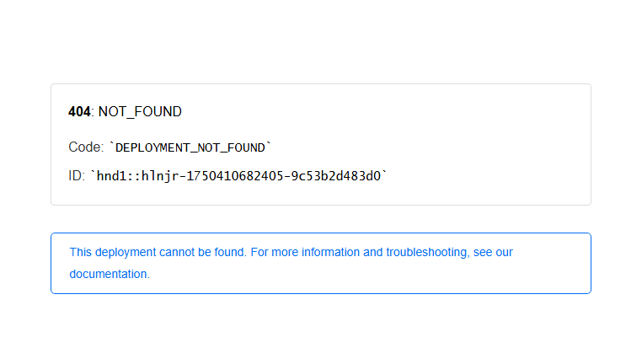Viewport: 642px width, 364px height.
Task: Click the 'see our' text before documentation
Action: tap(493, 252)
